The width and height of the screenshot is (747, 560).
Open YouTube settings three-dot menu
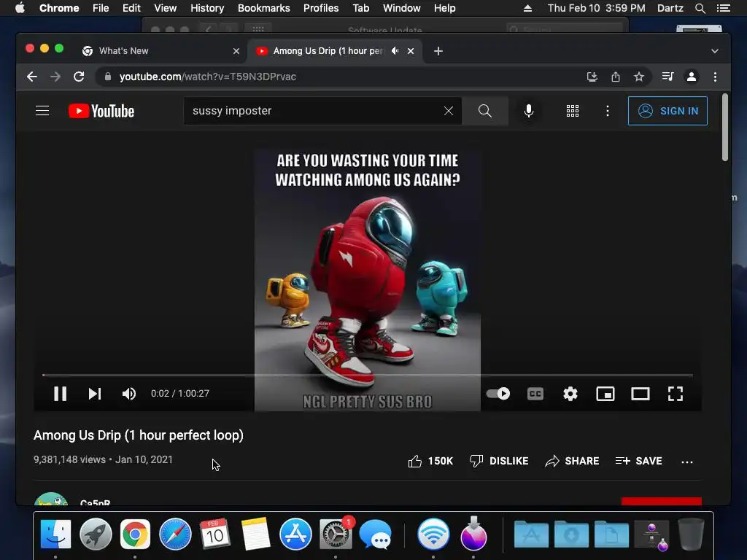coord(608,111)
